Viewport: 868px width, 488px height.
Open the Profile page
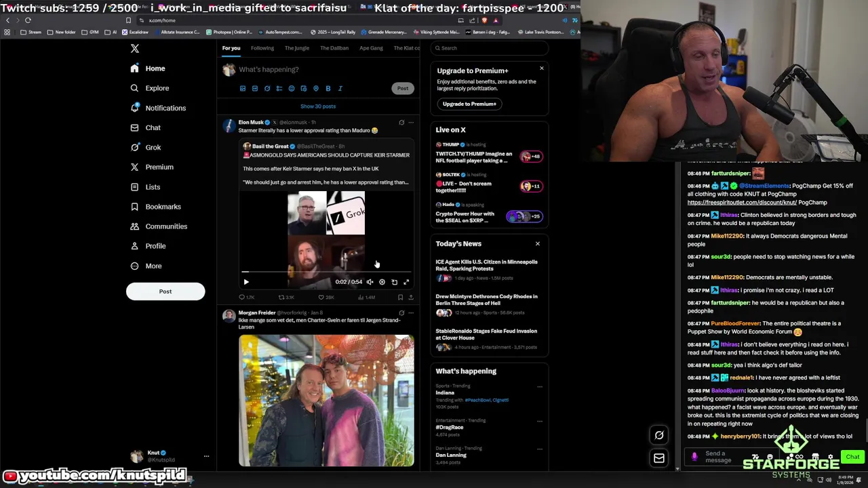click(148, 246)
